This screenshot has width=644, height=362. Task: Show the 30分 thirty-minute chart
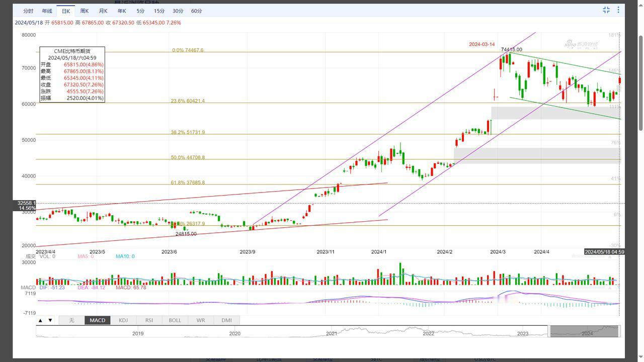tap(178, 11)
